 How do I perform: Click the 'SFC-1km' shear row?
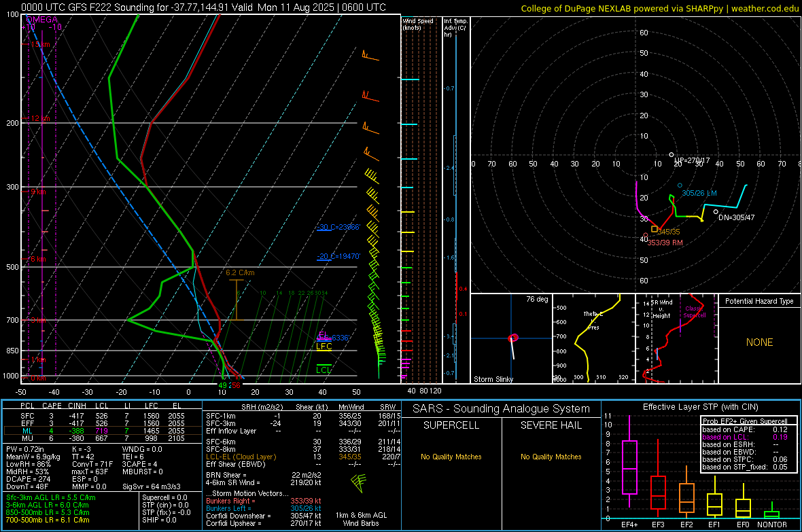pos(303,416)
